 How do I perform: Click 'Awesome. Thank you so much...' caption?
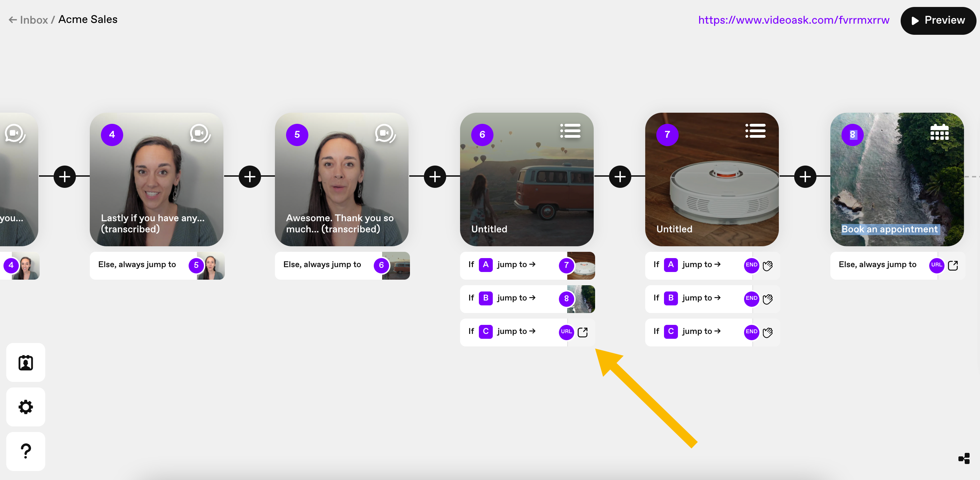[x=340, y=223]
